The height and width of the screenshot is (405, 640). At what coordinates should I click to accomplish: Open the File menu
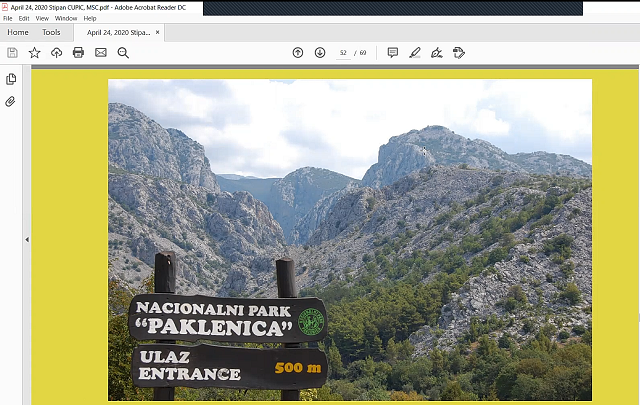pos(8,18)
